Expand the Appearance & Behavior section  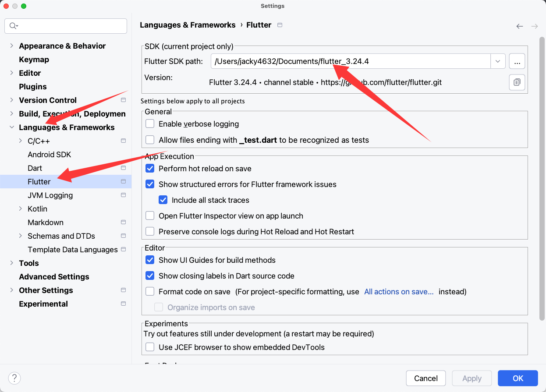11,46
